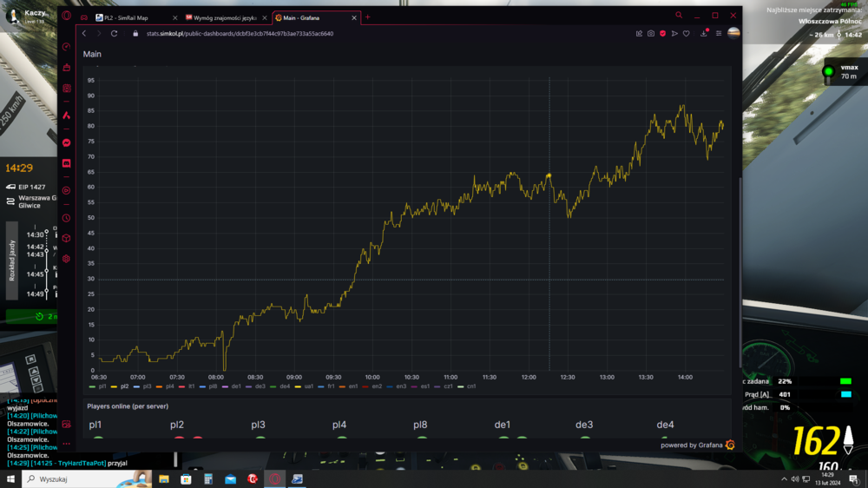Take a snapshot with the camera icon
The width and height of the screenshot is (868, 488).
[651, 34]
